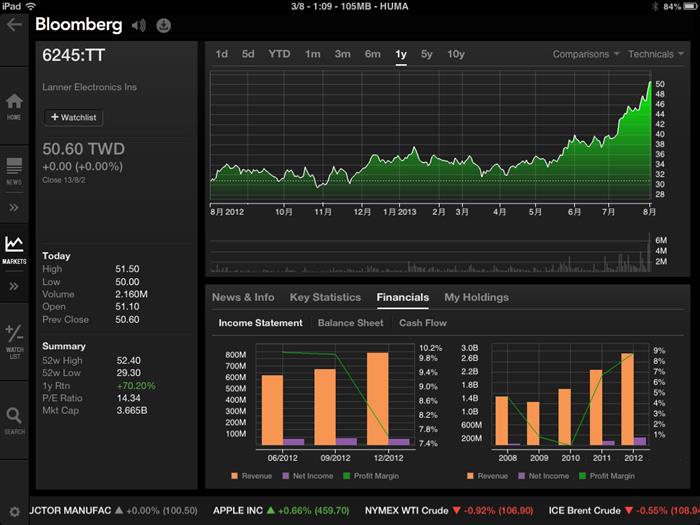700x525 pixels.
Task: Open Markets in the sidebar
Action: [x=14, y=250]
